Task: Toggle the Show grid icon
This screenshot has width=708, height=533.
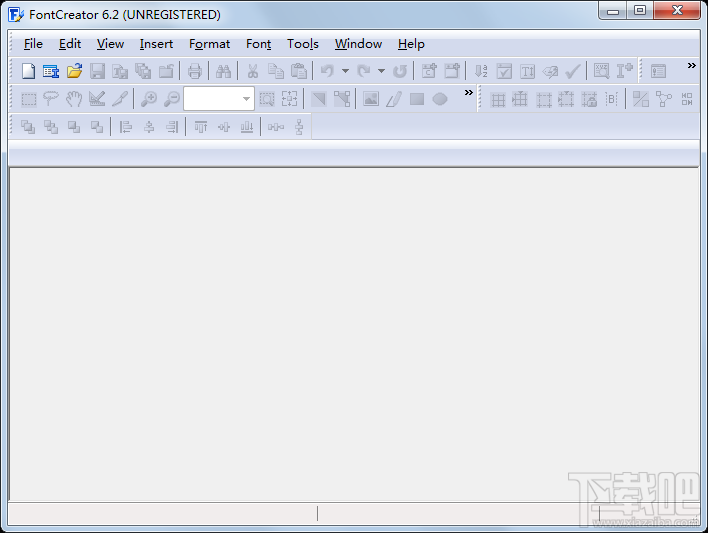Action: (x=498, y=99)
